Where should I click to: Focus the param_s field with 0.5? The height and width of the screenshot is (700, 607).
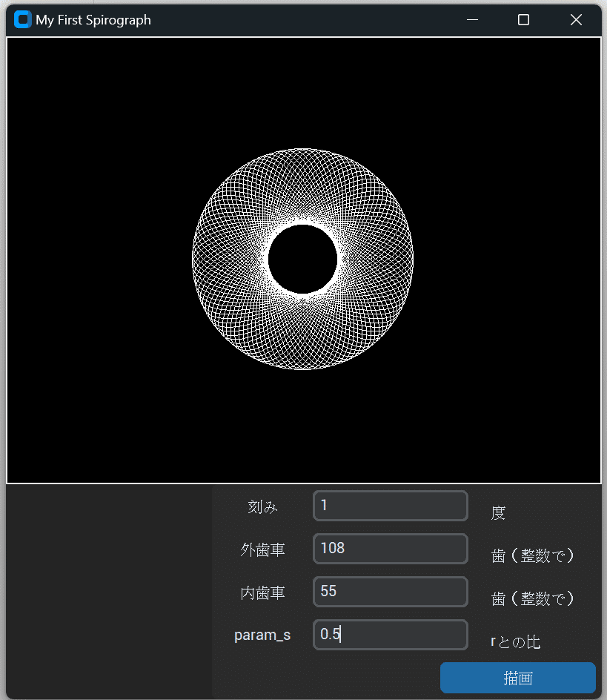(x=391, y=635)
